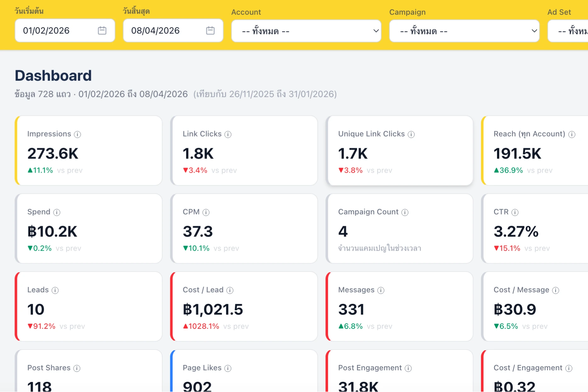The height and width of the screenshot is (392, 588).
Task: Click the Unique Link Clicks value 1.7K
Action: click(x=353, y=154)
